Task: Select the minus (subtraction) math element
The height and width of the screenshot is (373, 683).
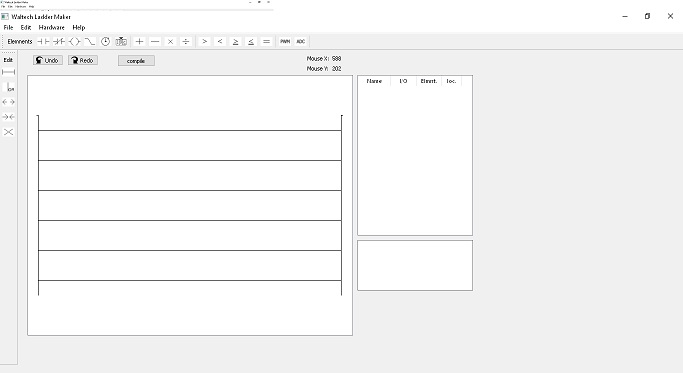Action: pos(155,41)
